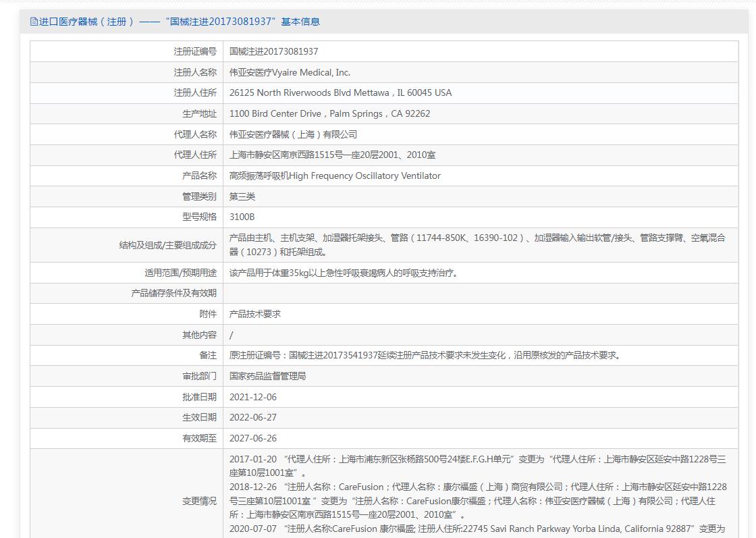Select the 2017-01-20 change record entry
Image resolution: width=756 pixels, height=538 pixels.
pyautogui.click(x=477, y=466)
